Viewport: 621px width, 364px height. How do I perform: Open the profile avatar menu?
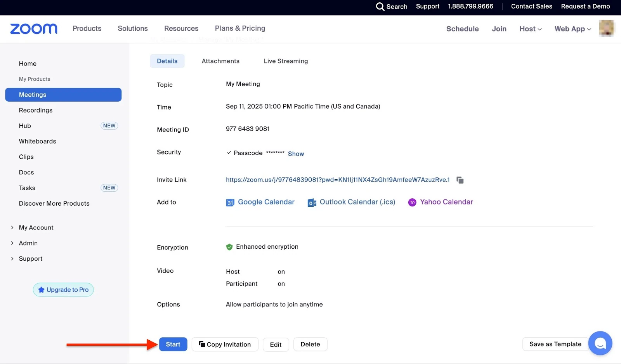[x=606, y=29]
